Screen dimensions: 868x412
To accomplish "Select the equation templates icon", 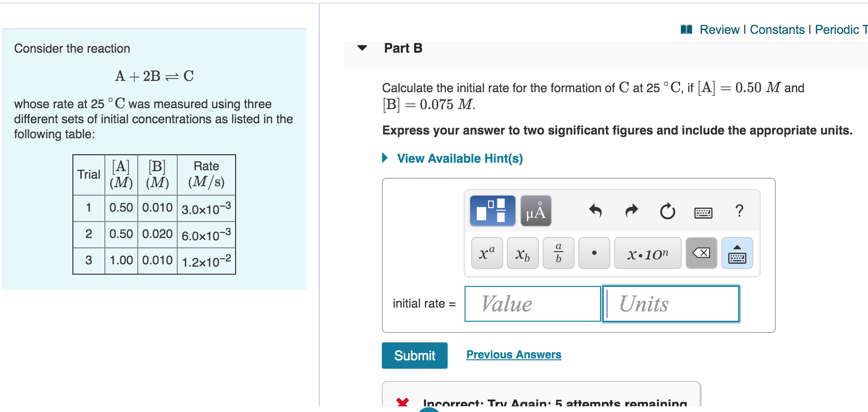I will click(492, 211).
